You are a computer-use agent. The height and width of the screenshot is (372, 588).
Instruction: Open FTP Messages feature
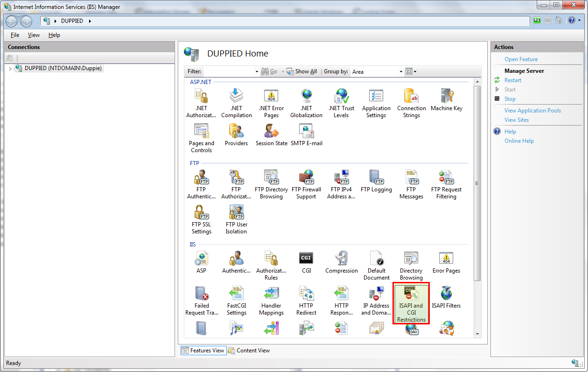click(x=411, y=185)
